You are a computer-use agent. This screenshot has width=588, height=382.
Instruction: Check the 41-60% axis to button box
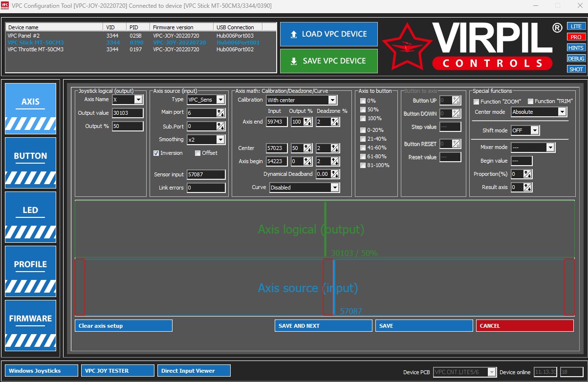point(363,148)
